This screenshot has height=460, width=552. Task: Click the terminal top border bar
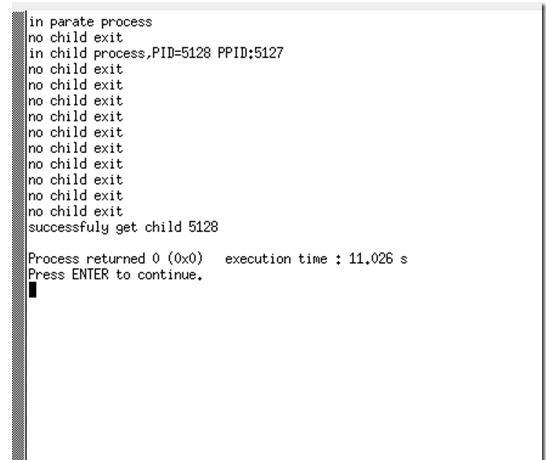click(x=277, y=6)
